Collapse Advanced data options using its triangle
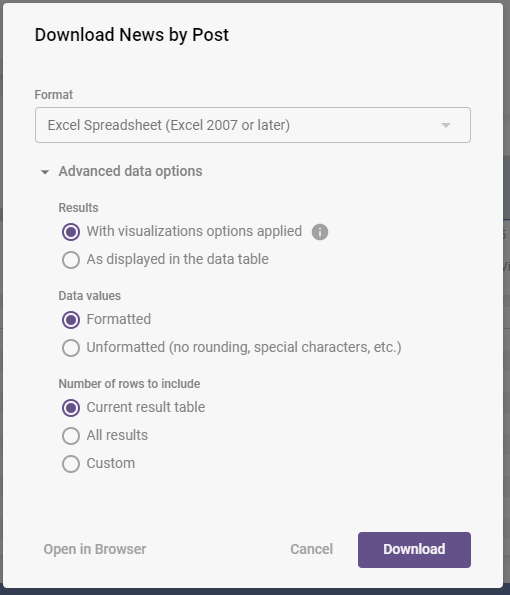This screenshot has height=595, width=510. click(x=45, y=172)
